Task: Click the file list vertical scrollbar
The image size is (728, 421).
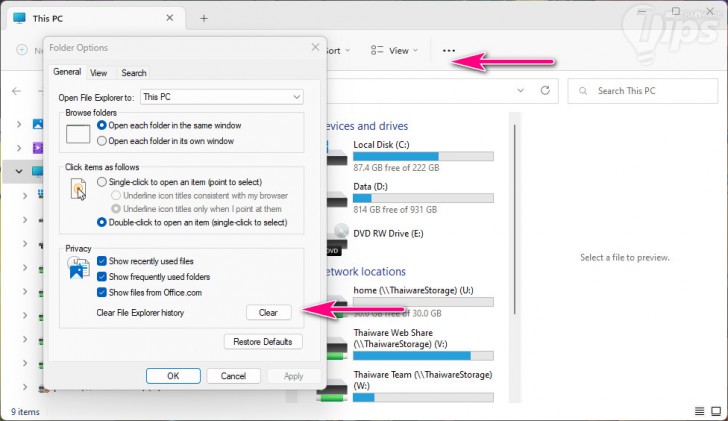Action: 514,218
